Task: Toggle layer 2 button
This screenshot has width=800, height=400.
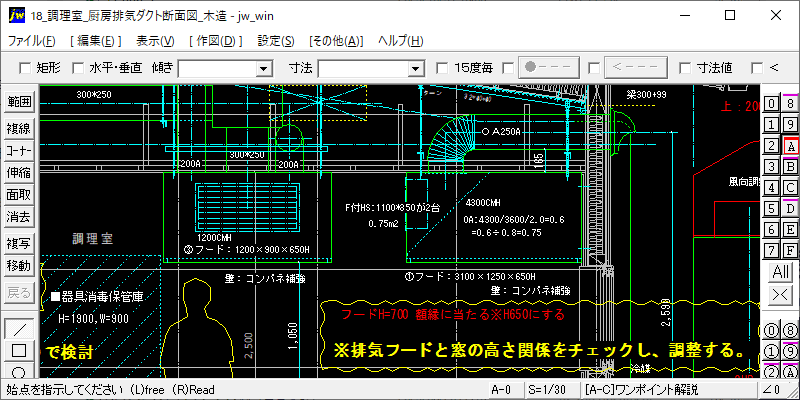Action: click(x=772, y=146)
